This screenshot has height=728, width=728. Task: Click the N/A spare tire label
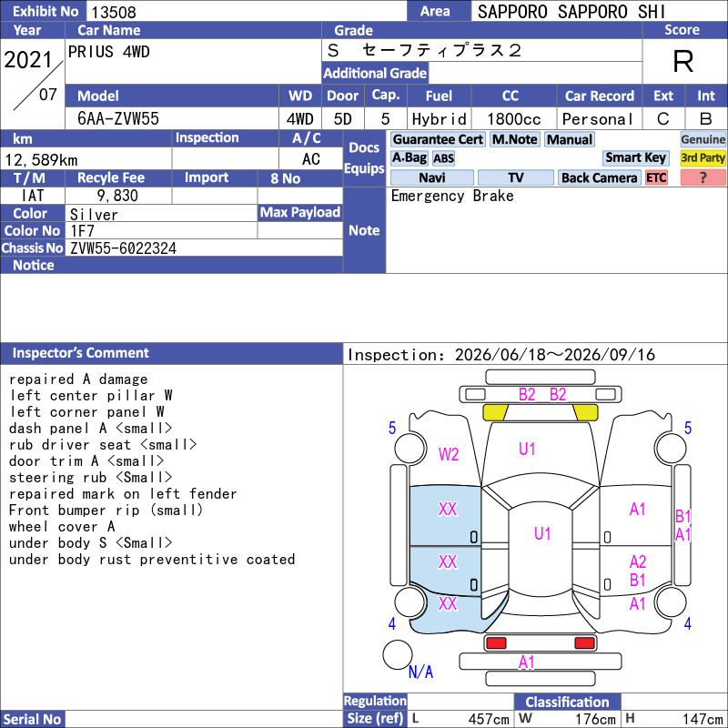pos(420,672)
